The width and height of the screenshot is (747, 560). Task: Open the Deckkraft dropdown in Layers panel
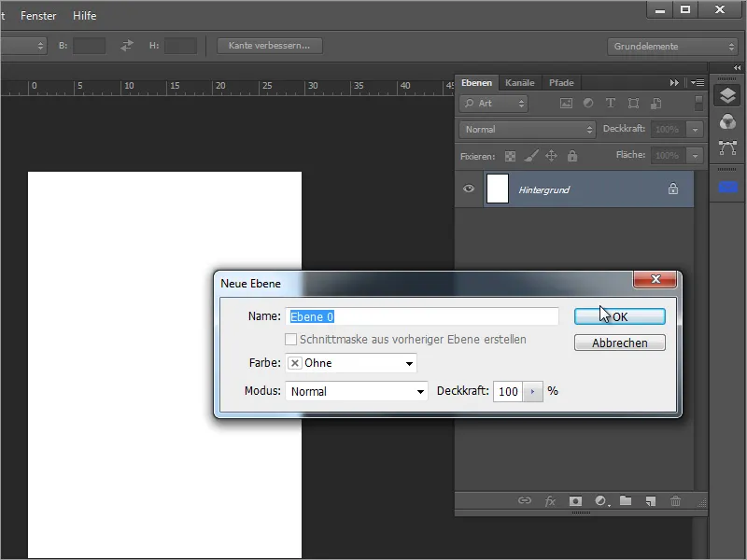point(695,130)
